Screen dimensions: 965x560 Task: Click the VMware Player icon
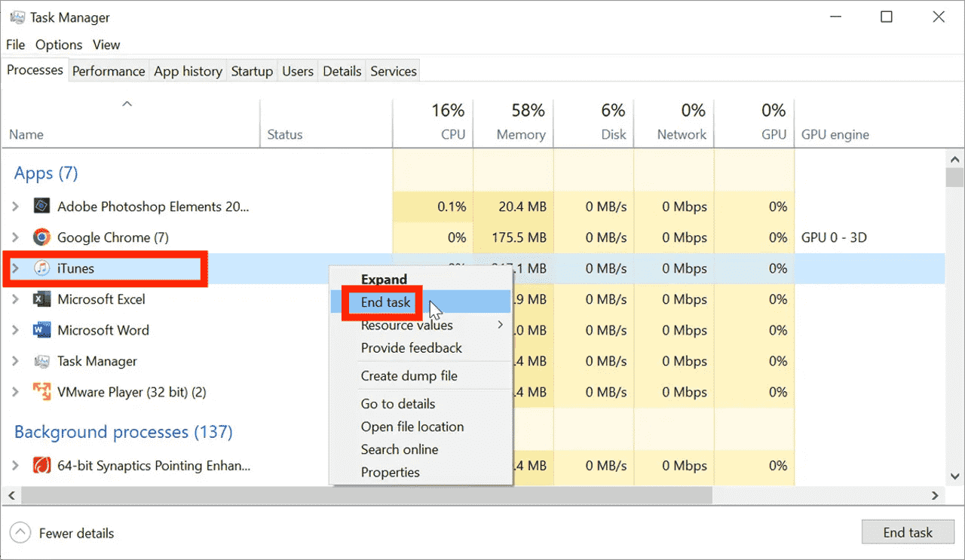pyautogui.click(x=42, y=392)
